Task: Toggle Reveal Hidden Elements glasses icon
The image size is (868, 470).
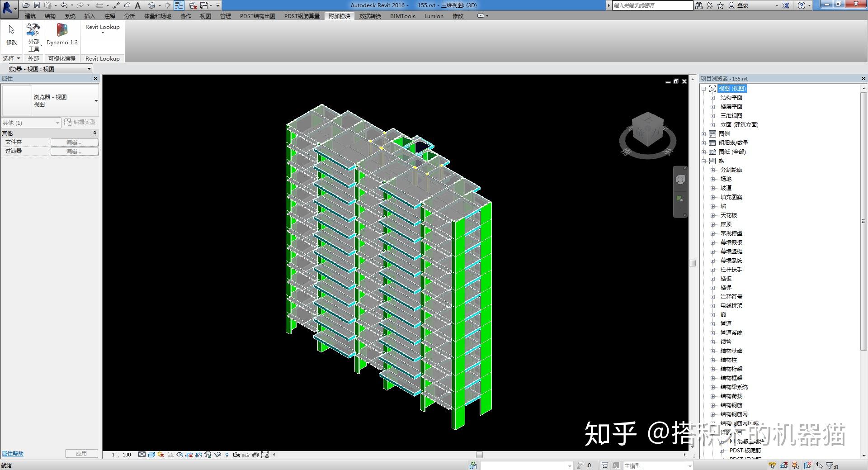Action: click(x=227, y=455)
